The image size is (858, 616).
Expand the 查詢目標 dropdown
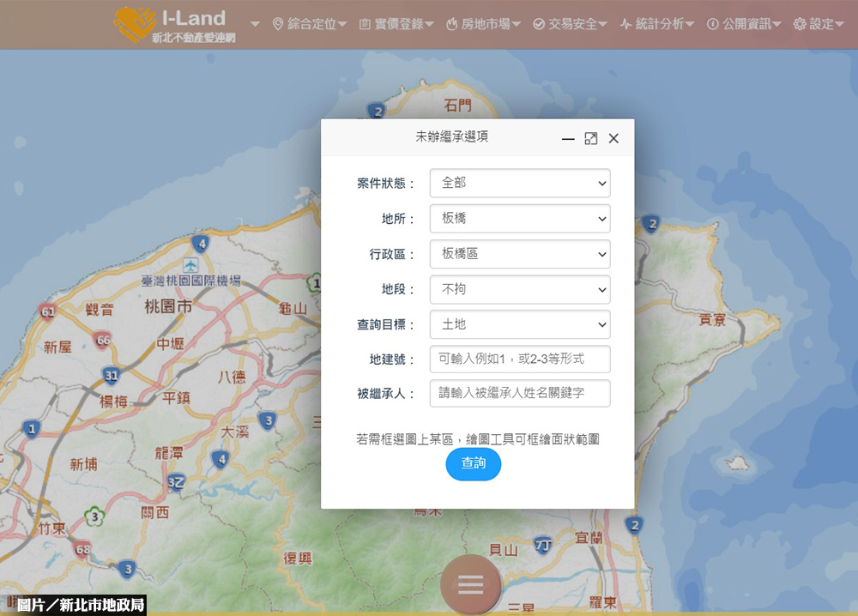pos(520,325)
